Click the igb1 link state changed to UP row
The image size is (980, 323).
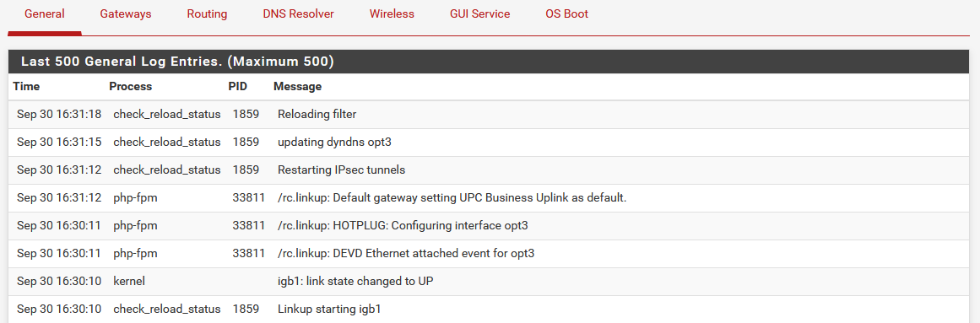pyautogui.click(x=490, y=281)
